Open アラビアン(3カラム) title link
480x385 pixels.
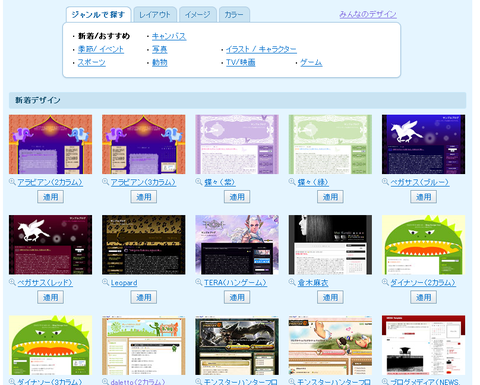(143, 182)
